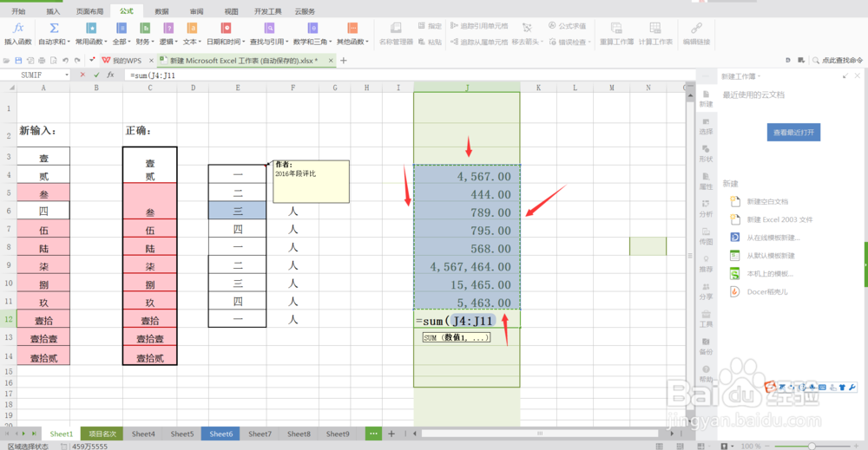The width and height of the screenshot is (868, 450).
Task: Click the Print icon in quick access toolbar
Action: (42, 60)
